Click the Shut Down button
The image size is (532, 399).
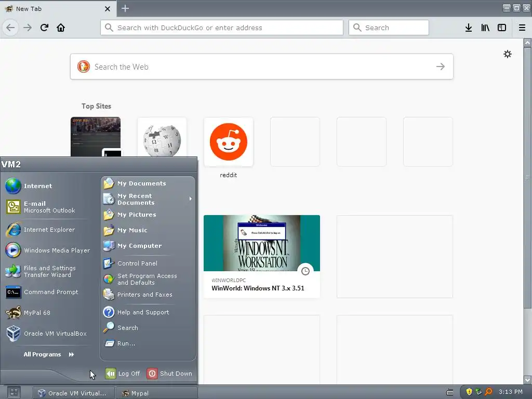pyautogui.click(x=170, y=374)
